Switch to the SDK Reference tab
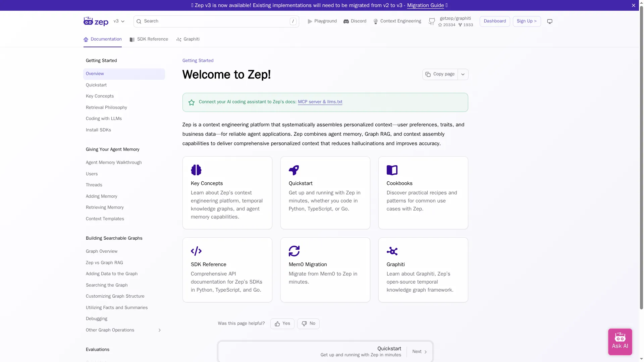644x362 pixels. (149, 39)
